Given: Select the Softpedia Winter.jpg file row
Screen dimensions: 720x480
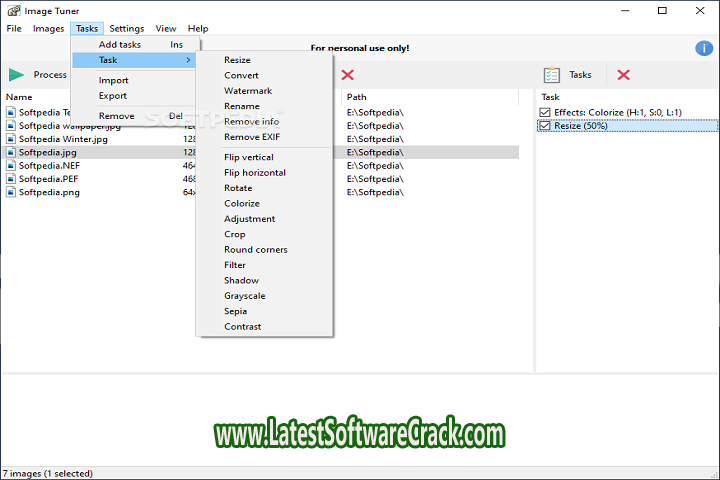Looking at the screenshot, I should pyautogui.click(x=261, y=139).
